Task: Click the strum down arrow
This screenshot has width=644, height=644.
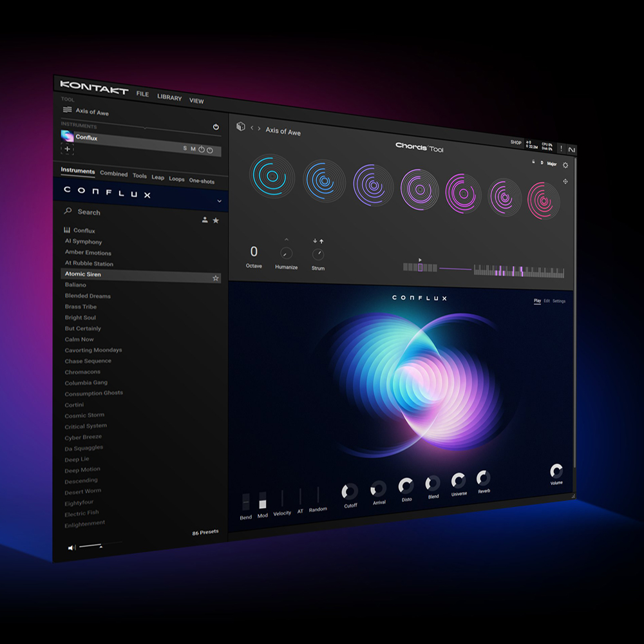Action: click(x=315, y=241)
